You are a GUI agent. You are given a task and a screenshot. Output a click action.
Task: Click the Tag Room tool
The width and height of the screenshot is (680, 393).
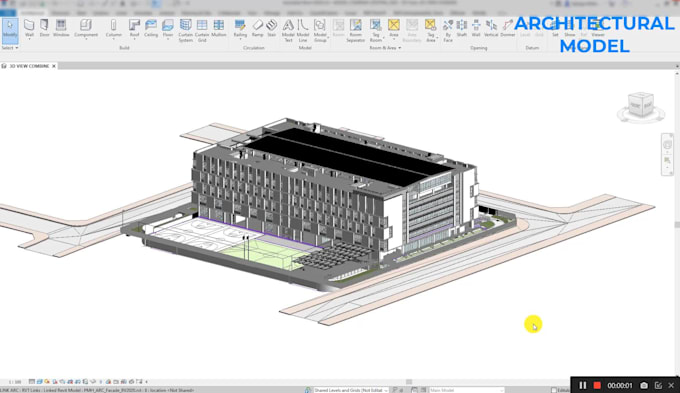376,30
